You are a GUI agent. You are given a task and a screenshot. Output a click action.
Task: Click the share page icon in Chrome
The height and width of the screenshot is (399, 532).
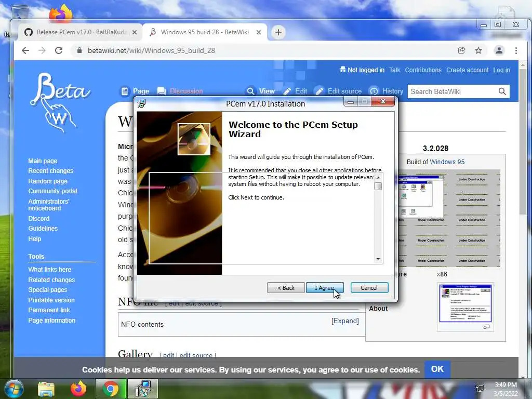pyautogui.click(x=461, y=50)
